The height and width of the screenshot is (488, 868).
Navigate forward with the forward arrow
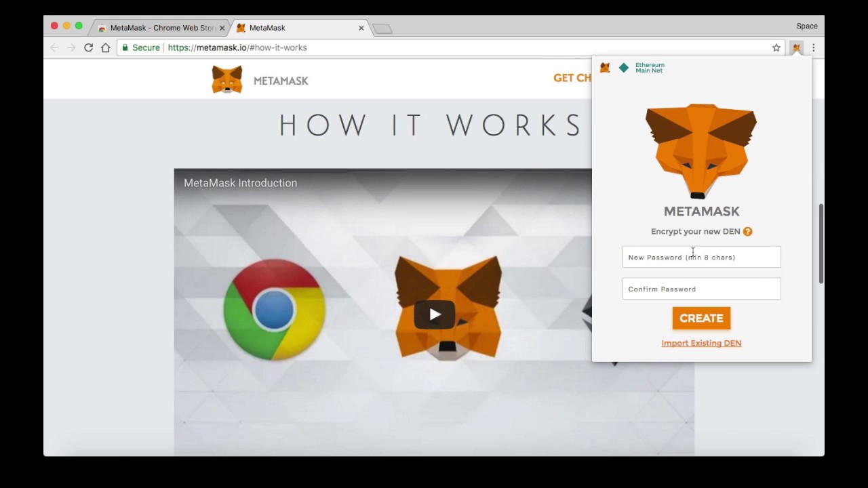tap(71, 47)
